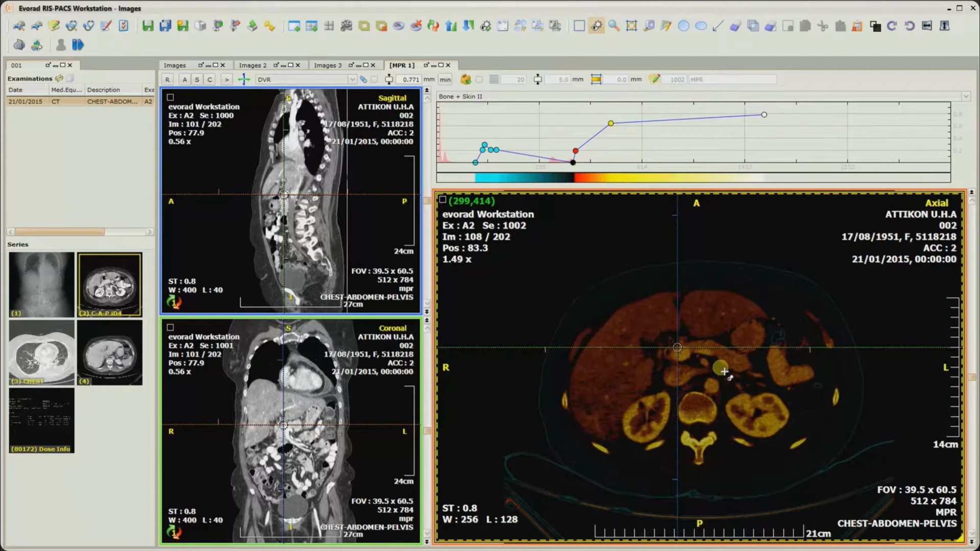Expand the Bone + Skin II preset dropdown

[966, 96]
